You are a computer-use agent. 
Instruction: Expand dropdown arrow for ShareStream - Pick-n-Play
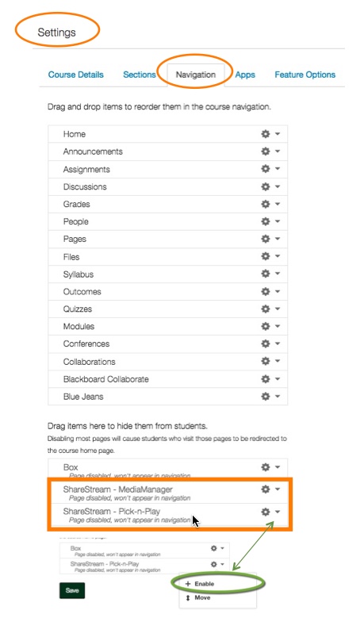pos(278,512)
